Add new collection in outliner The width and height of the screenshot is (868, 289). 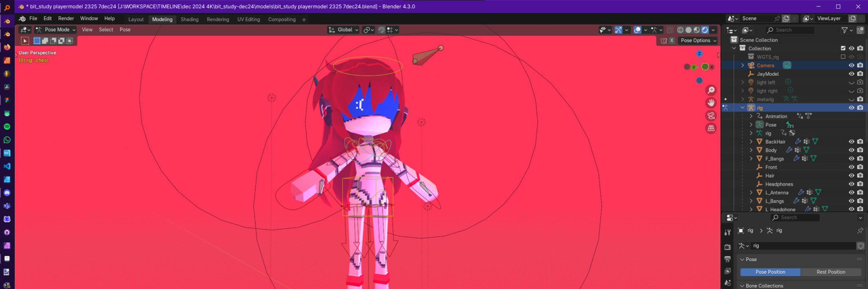coord(860,30)
